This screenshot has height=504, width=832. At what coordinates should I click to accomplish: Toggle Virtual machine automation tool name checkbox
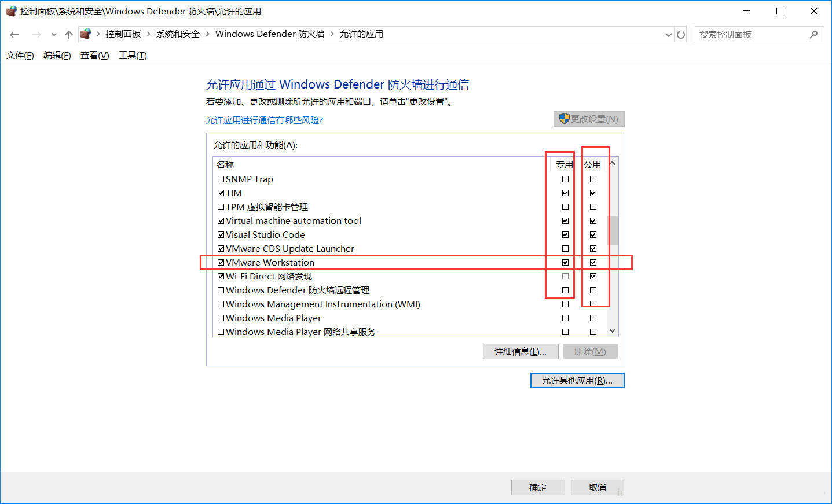pos(221,221)
